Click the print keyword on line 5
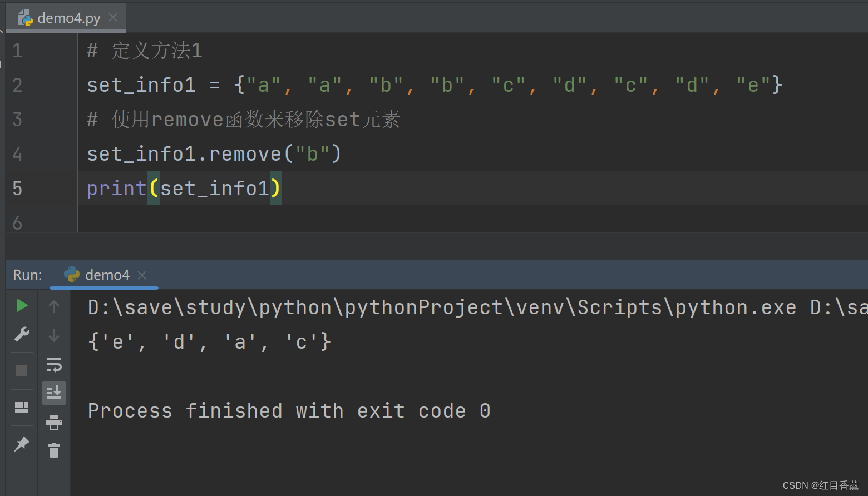 pos(117,189)
